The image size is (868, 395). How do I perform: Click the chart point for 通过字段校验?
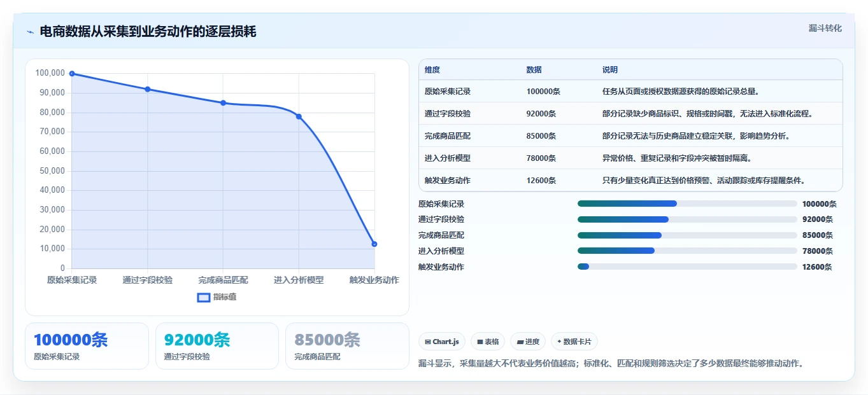tap(148, 89)
